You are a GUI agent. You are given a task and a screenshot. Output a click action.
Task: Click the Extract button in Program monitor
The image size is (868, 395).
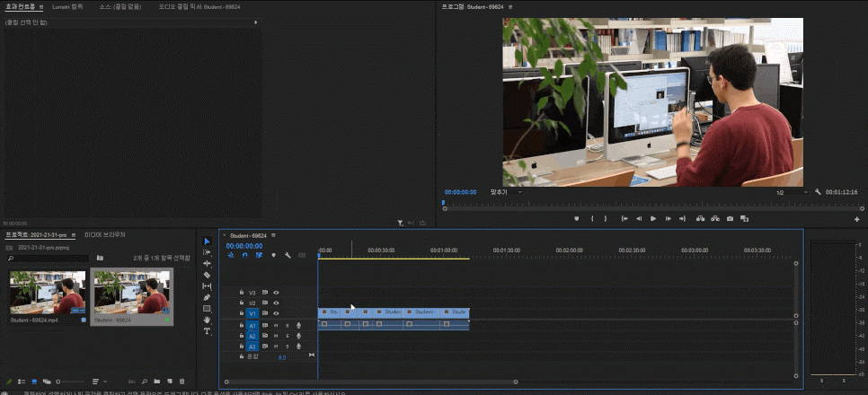(715, 218)
